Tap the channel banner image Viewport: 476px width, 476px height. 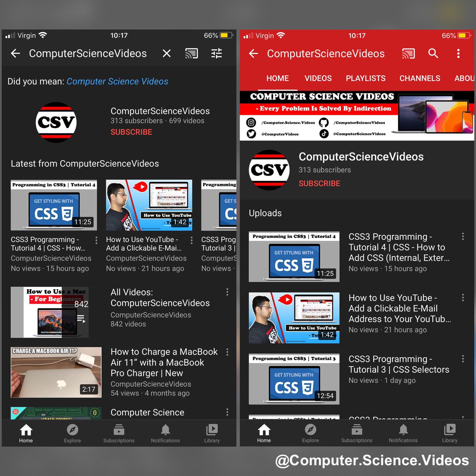pos(357,115)
